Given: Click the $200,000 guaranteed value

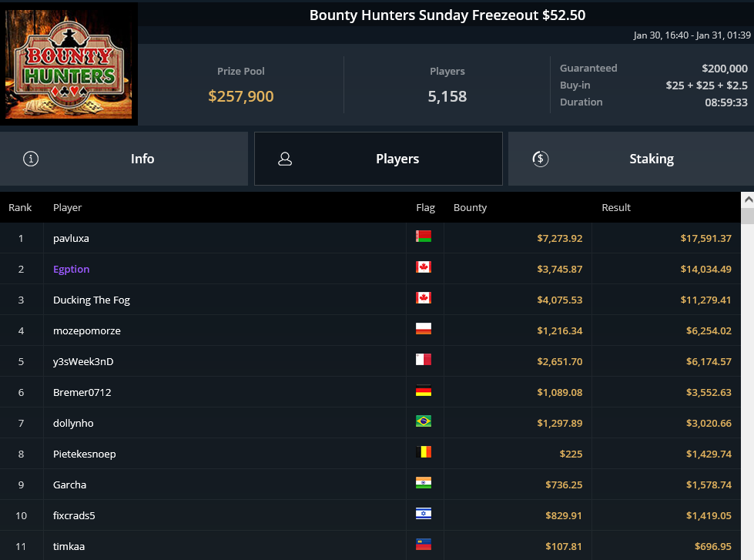Looking at the screenshot, I should click(x=725, y=69).
